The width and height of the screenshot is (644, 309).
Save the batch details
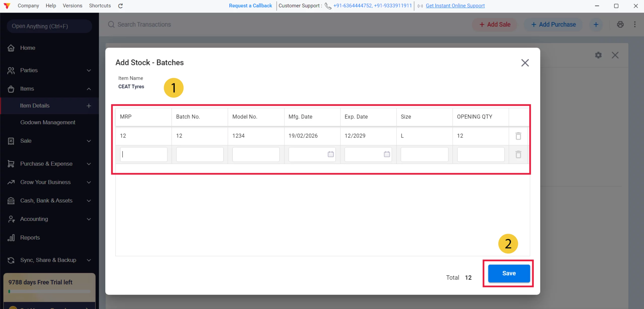click(x=509, y=273)
